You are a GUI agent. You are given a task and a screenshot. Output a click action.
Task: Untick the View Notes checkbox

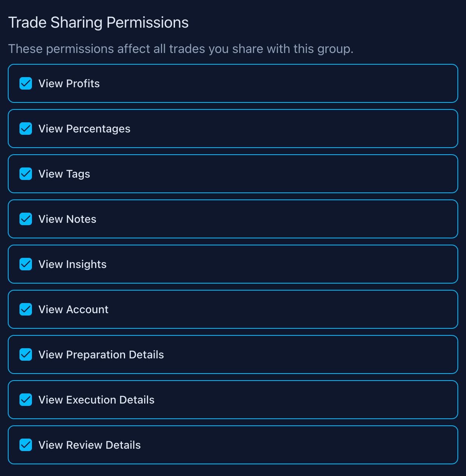[26, 219]
